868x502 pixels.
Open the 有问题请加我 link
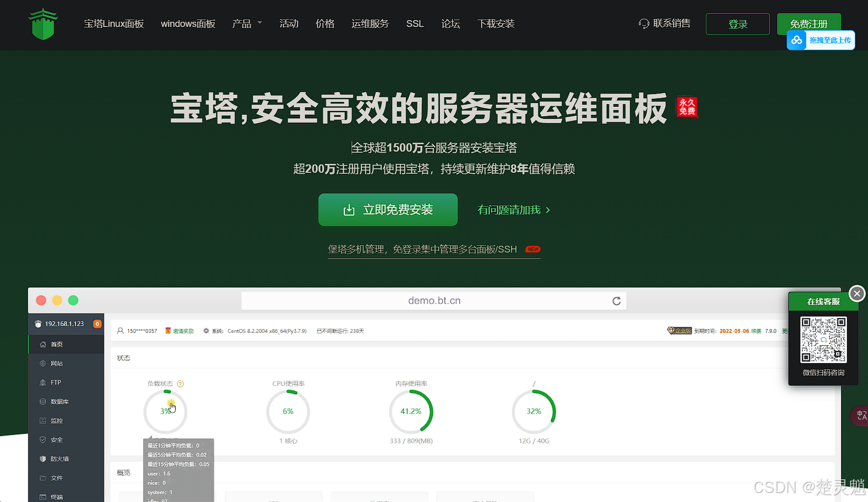[514, 210]
